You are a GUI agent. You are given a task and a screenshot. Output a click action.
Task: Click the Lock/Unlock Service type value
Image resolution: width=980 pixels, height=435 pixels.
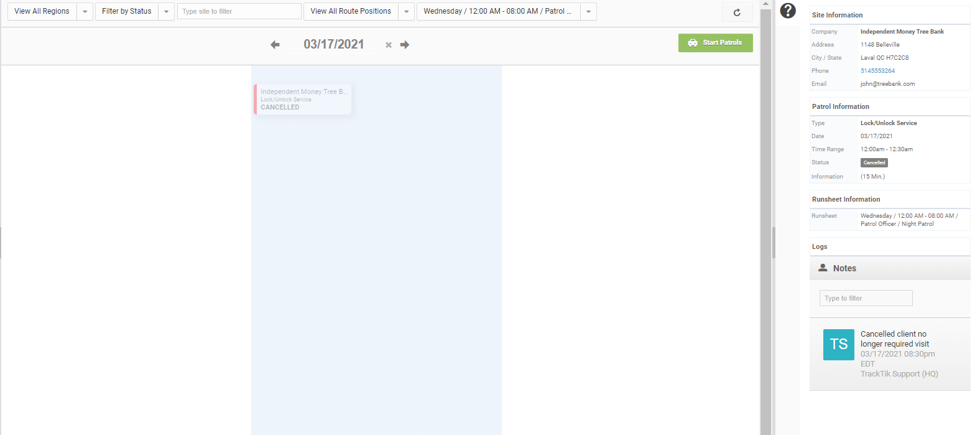pos(889,123)
